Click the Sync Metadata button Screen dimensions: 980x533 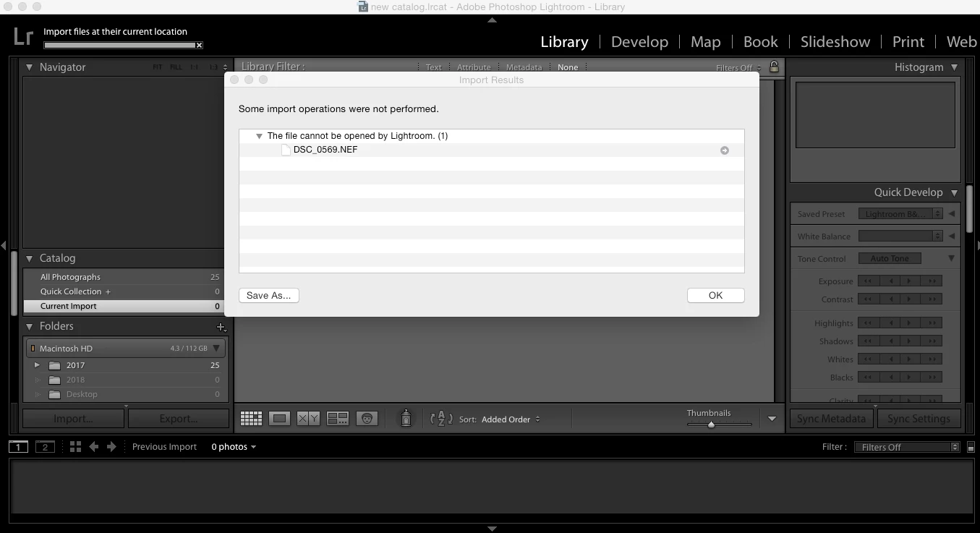pyautogui.click(x=831, y=419)
